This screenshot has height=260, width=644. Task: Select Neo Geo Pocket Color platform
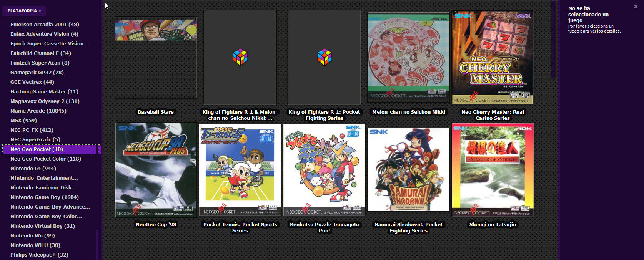tap(46, 159)
